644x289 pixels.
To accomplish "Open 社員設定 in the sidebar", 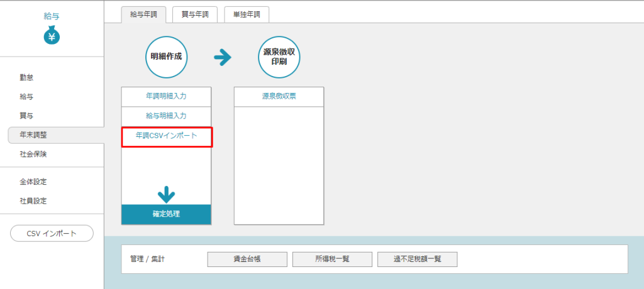I will coord(33,201).
